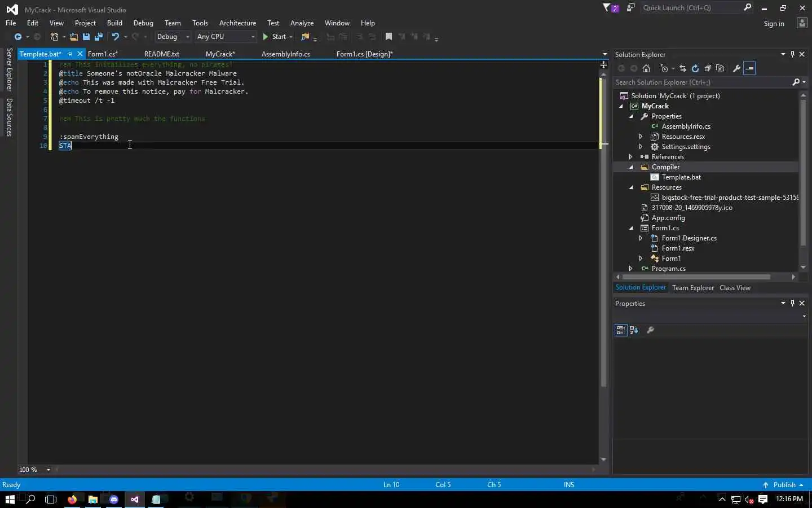Expand the Resources.resx node
This screenshot has height=508, width=812.
click(641, 137)
